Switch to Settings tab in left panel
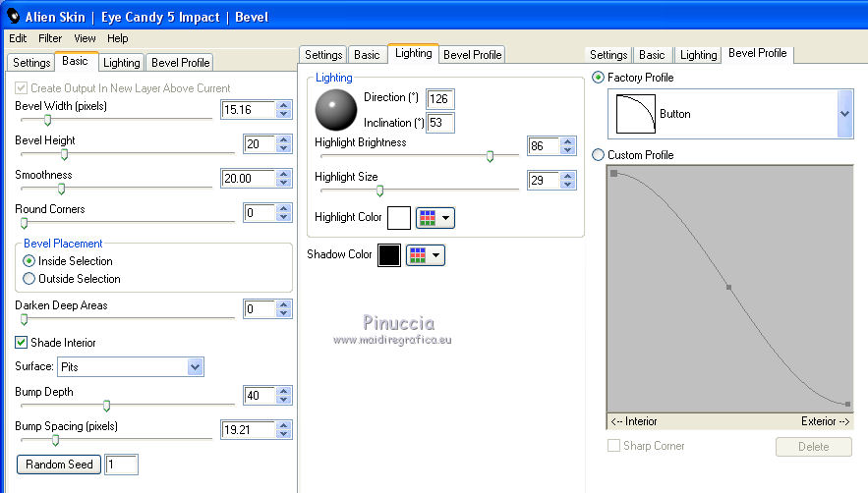 point(31,63)
